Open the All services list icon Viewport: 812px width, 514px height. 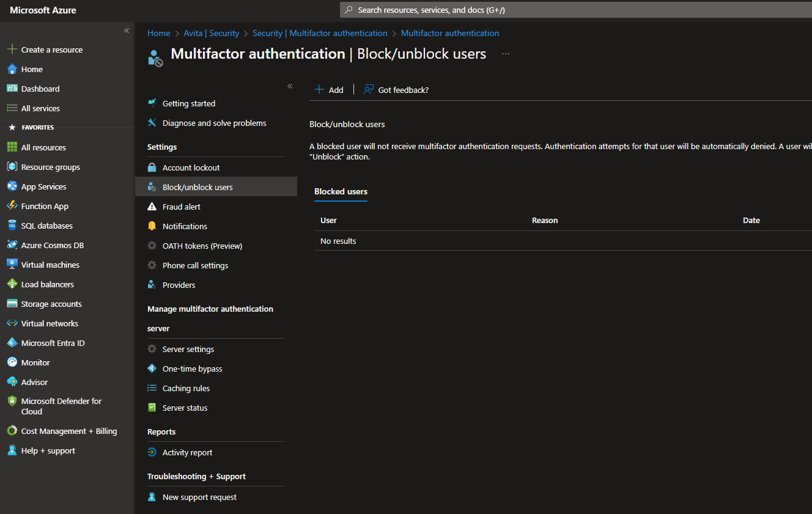12,108
